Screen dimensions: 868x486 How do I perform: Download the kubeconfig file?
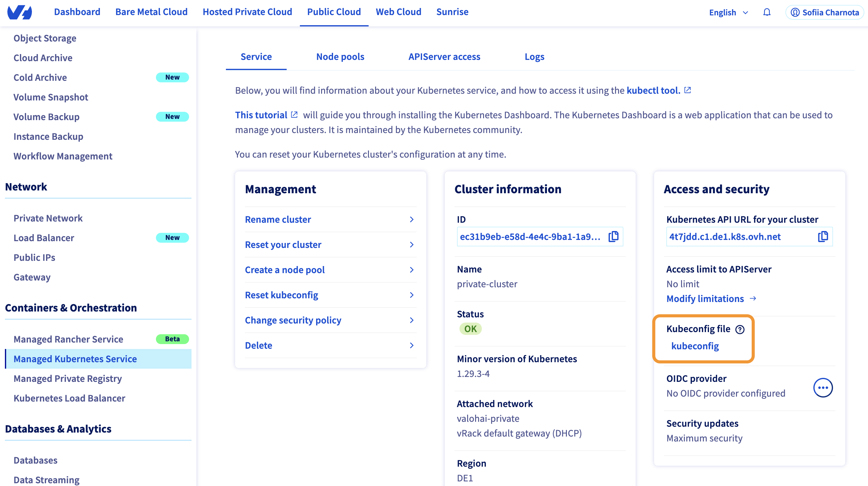click(695, 346)
